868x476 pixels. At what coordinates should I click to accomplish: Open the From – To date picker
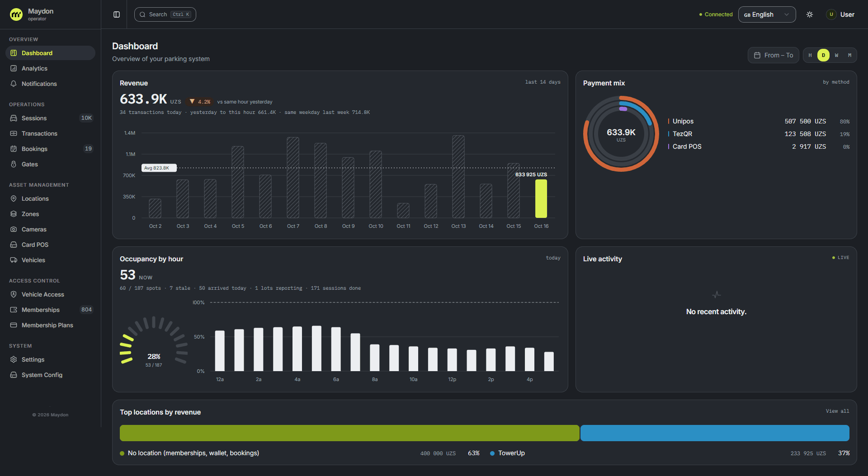(773, 55)
